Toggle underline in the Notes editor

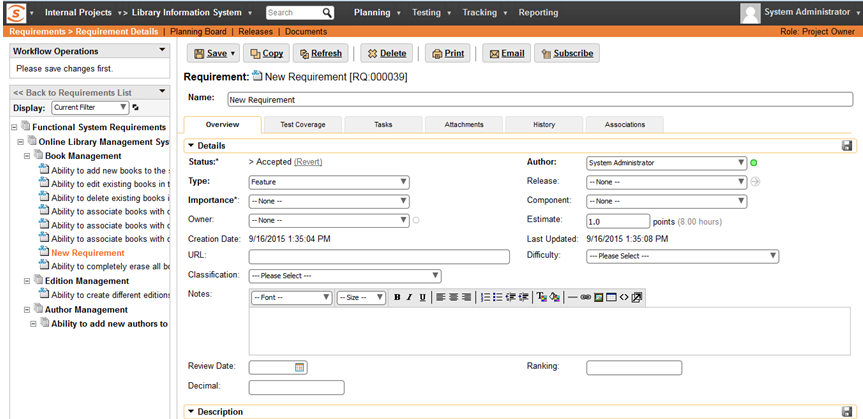click(x=422, y=297)
